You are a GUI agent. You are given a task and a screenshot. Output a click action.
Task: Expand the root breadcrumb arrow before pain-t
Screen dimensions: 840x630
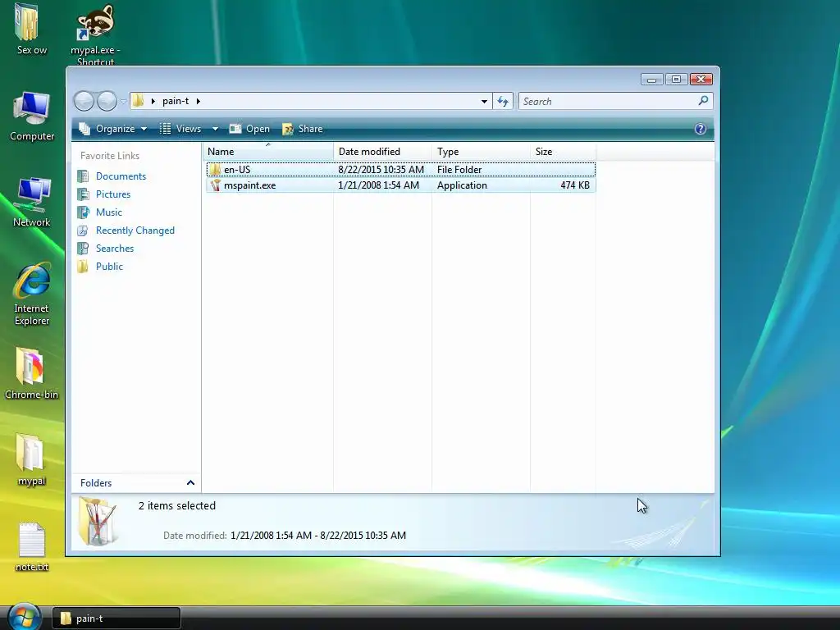click(153, 101)
